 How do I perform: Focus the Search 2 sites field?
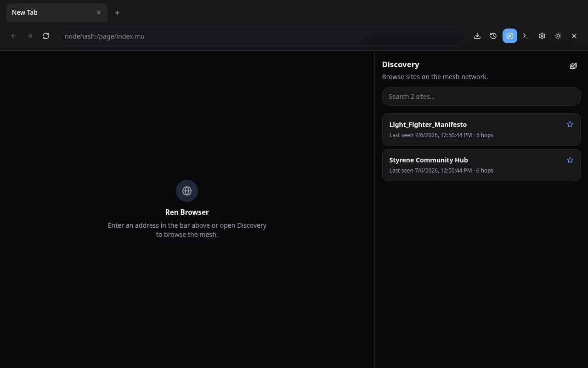click(481, 97)
